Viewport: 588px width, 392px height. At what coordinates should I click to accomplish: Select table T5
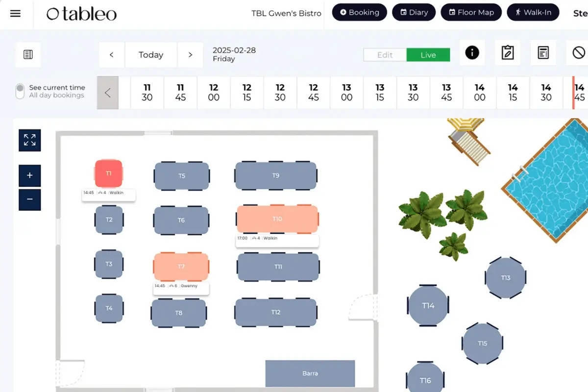[x=182, y=176]
